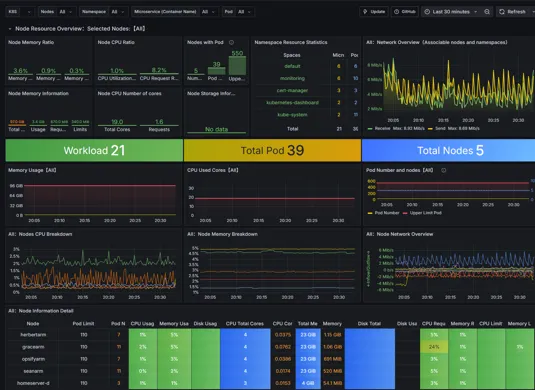Image resolution: width=535 pixels, height=390 pixels.
Task: Click the kubernetes-dashboard namespace link
Action: (292, 102)
